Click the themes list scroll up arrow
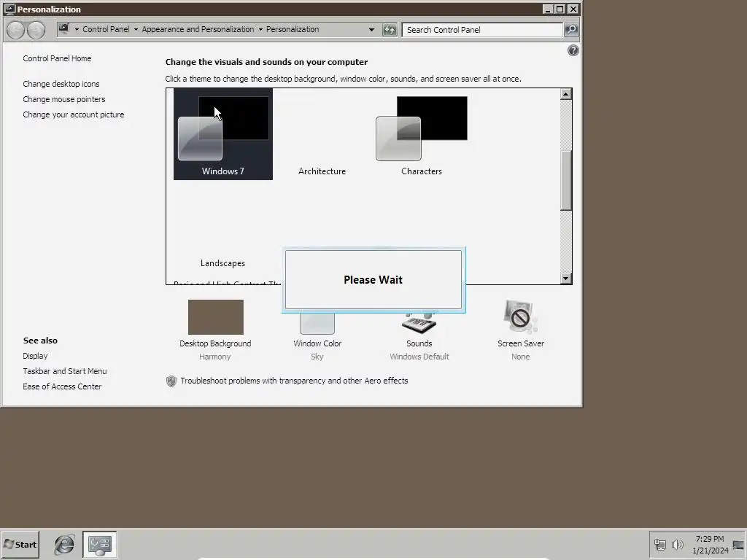 (x=565, y=94)
